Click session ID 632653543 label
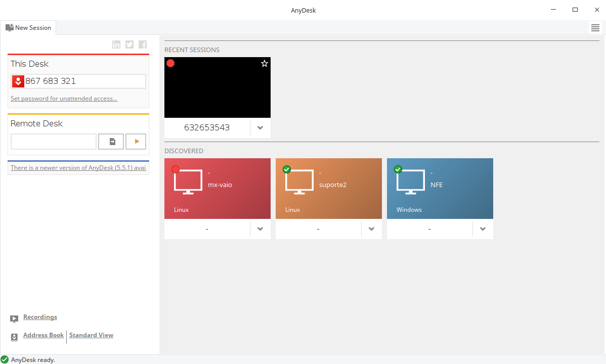This screenshot has width=606, height=364. click(x=207, y=127)
